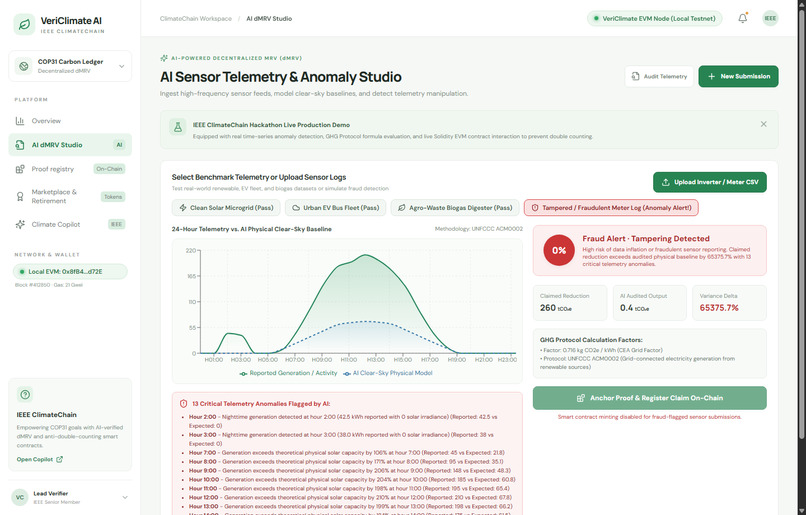
Task: Click the Methodology: UNFCCC ACM0002 label
Action: click(x=479, y=229)
